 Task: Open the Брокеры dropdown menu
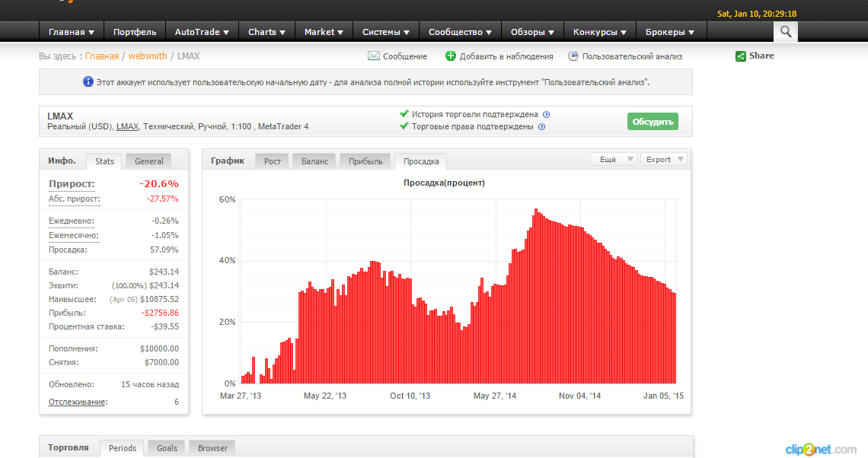click(x=670, y=32)
